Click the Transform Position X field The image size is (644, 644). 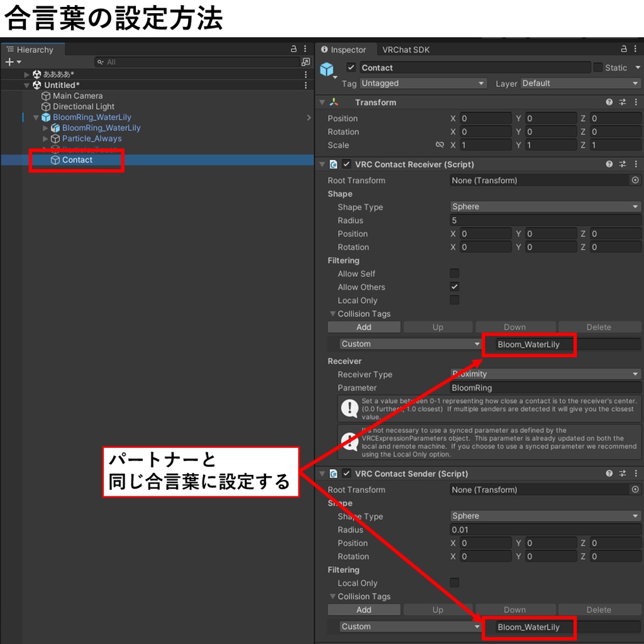click(486, 118)
